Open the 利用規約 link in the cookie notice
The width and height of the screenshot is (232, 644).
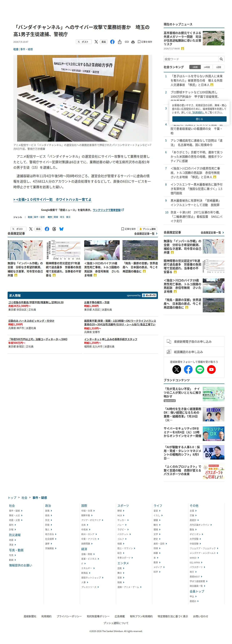[x=198, y=112]
